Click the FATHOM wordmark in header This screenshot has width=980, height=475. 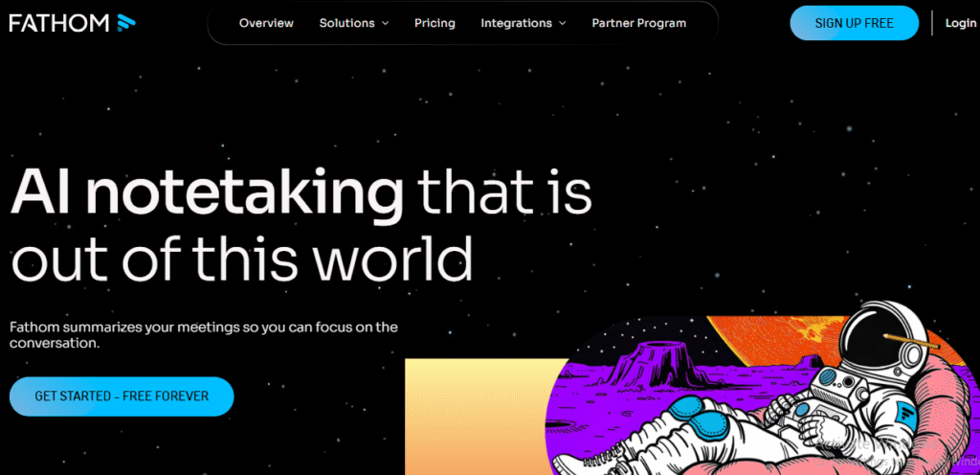(59, 23)
